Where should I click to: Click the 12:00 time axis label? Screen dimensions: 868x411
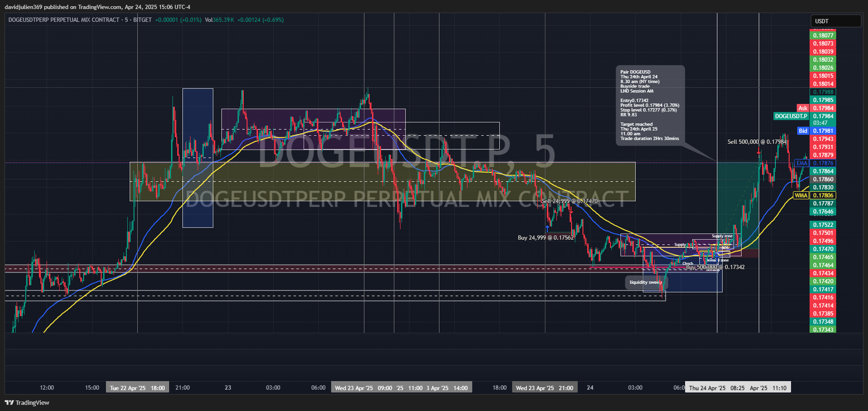(47, 388)
